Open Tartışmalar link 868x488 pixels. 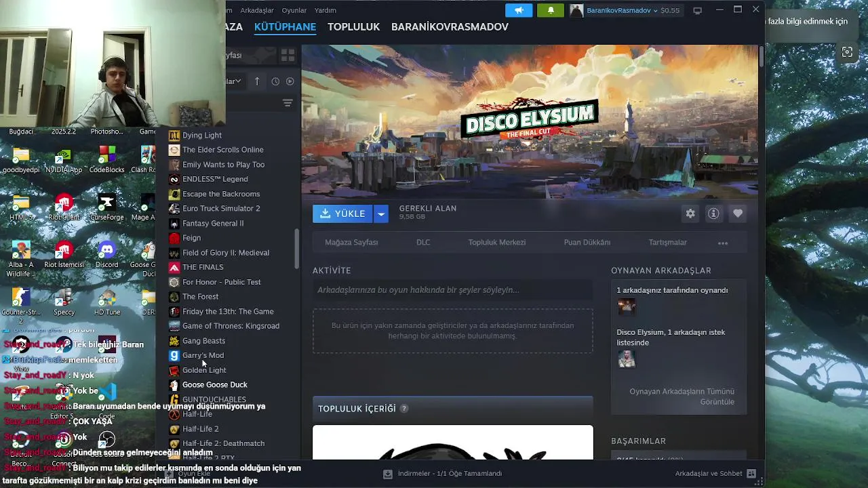pyautogui.click(x=668, y=243)
